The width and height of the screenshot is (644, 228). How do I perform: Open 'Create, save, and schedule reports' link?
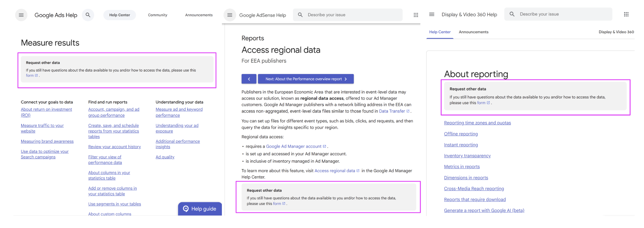click(x=114, y=131)
